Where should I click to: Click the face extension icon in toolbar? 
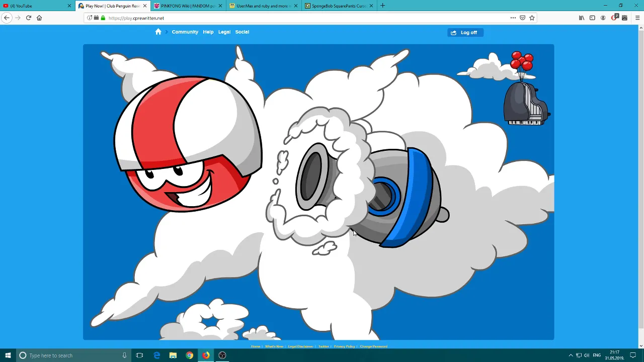tap(624, 18)
